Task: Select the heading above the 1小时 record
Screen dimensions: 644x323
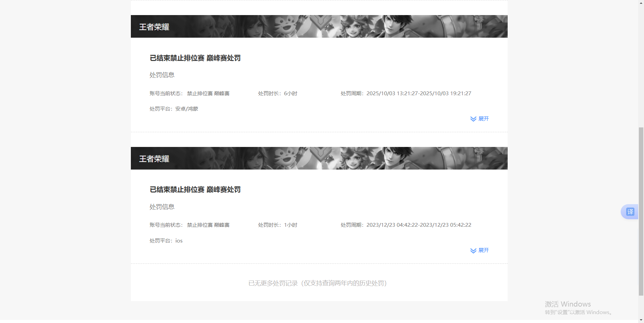Action: (195, 190)
